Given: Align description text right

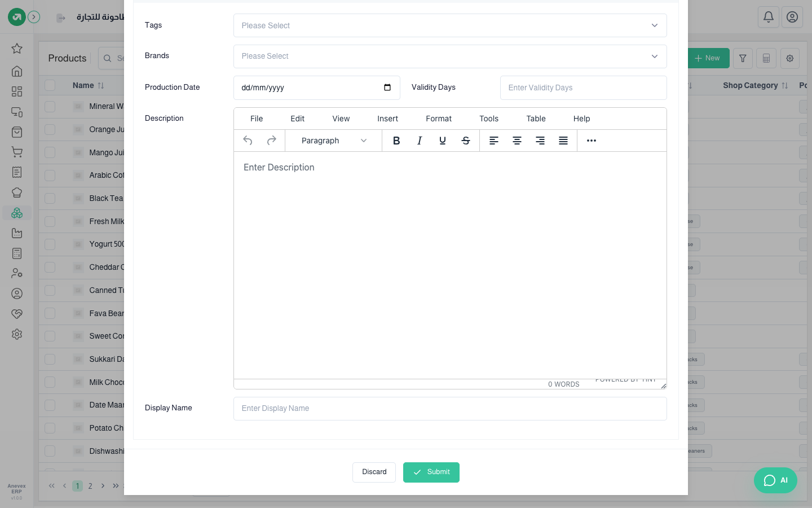Looking at the screenshot, I should coord(540,141).
